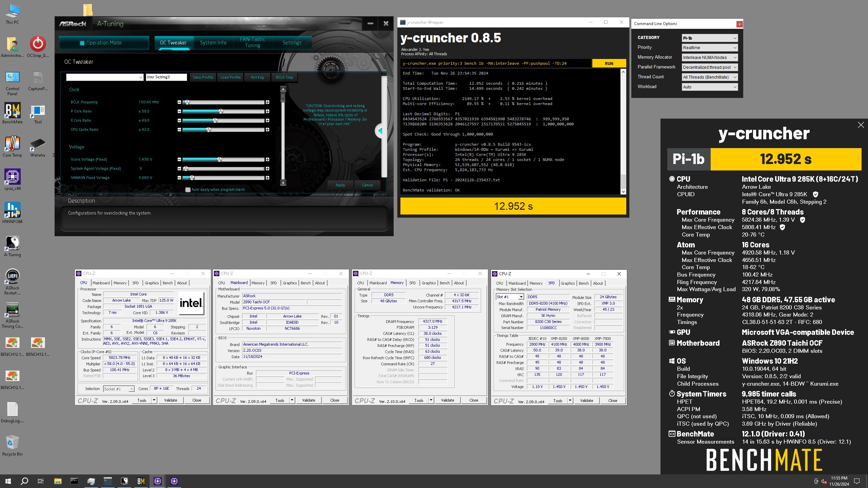Viewport: 868px width, 488px height.
Task: Open Graphics tab in SPD CPU-Z window
Action: coord(568,283)
